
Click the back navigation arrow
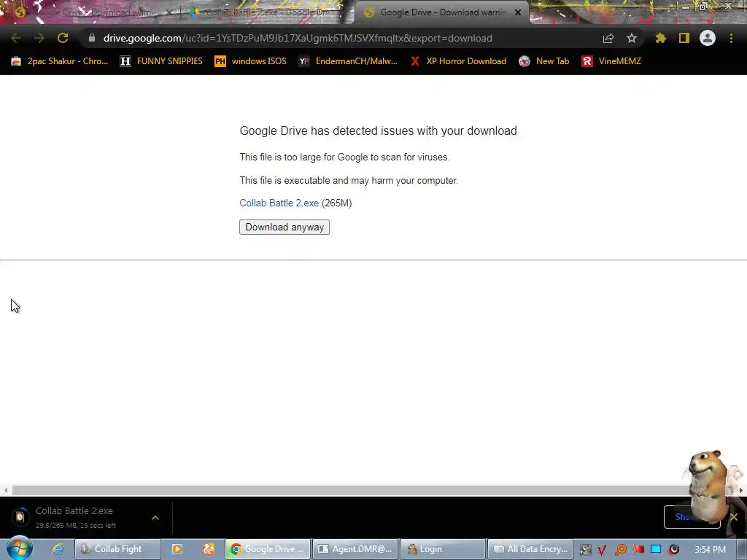point(15,38)
